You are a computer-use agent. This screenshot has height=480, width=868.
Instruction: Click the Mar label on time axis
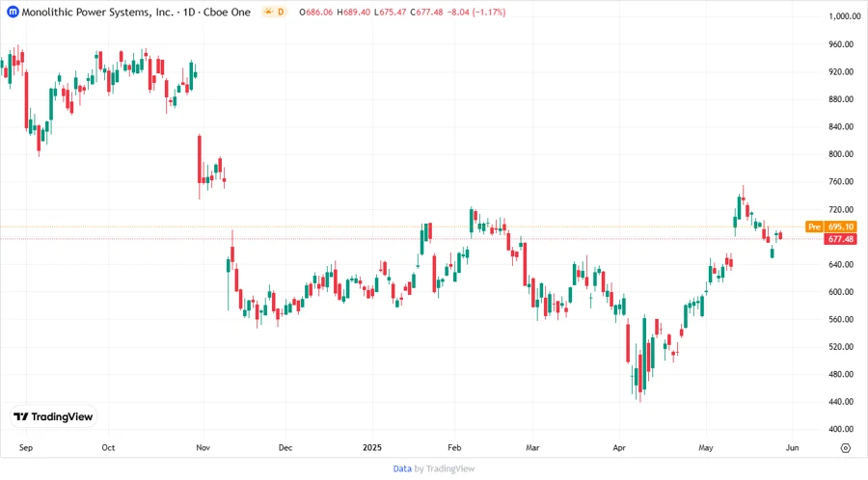point(532,447)
